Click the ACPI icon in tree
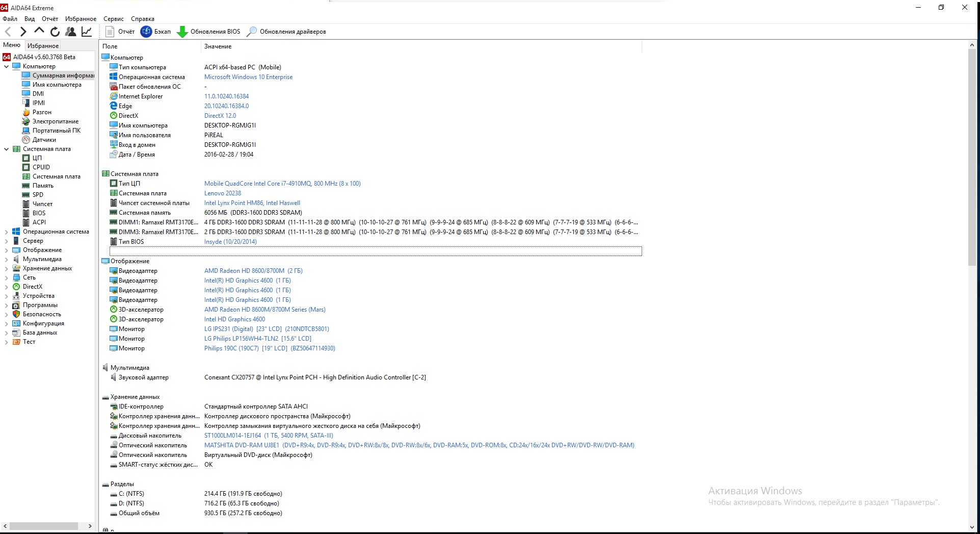The width and height of the screenshot is (980, 534). pos(26,222)
